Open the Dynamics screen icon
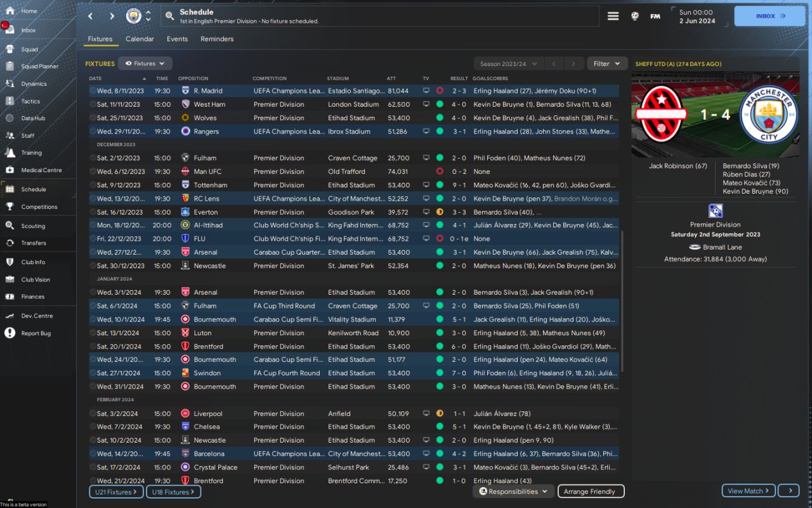Screen dimensions: 812x508 tap(10, 83)
